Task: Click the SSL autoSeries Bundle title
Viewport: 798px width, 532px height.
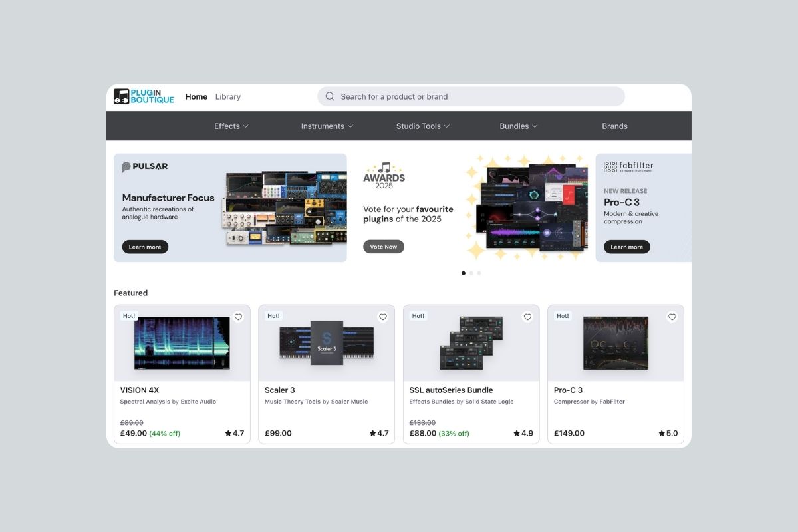Action: click(x=451, y=390)
